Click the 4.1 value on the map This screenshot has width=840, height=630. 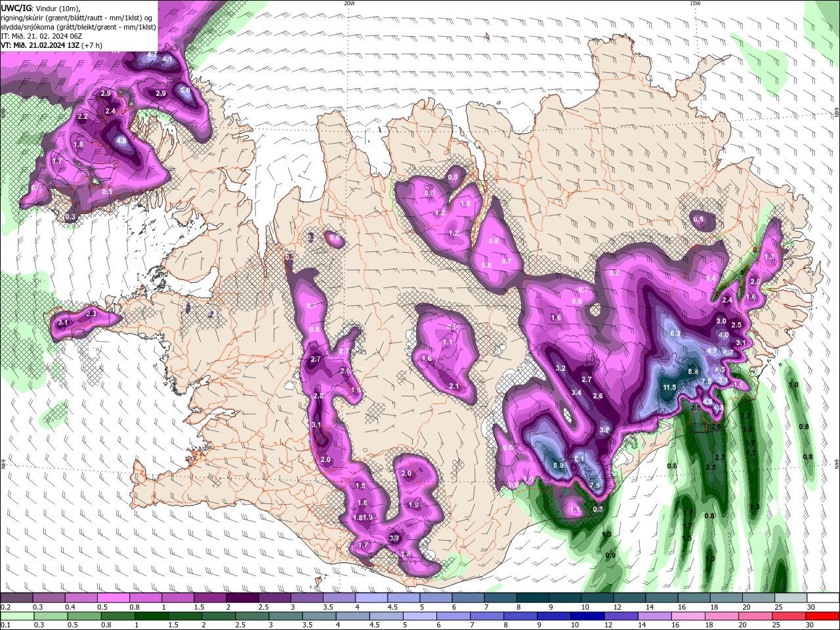point(167,59)
